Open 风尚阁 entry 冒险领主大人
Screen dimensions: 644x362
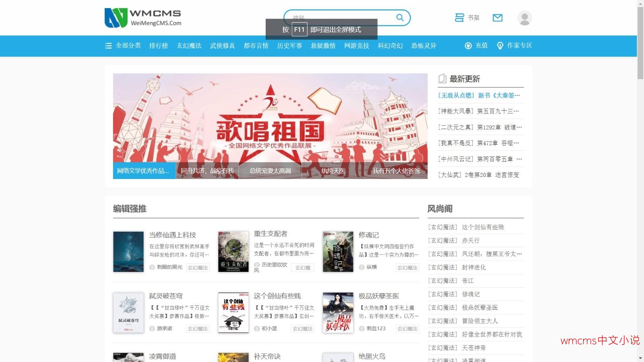[x=480, y=321]
